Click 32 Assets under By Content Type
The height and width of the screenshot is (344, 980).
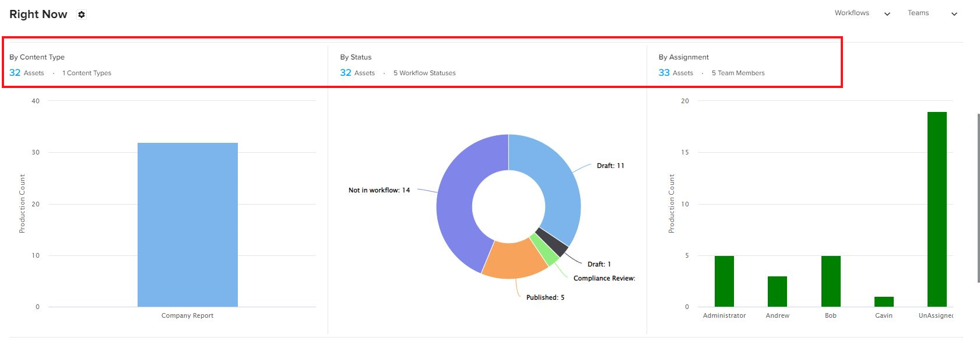(x=27, y=73)
